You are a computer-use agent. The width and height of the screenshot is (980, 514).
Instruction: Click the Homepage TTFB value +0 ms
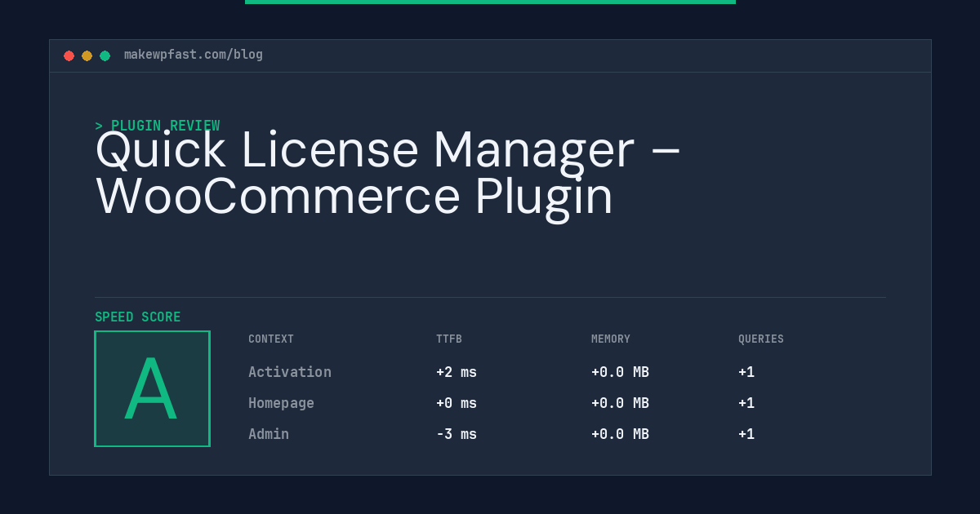457,403
